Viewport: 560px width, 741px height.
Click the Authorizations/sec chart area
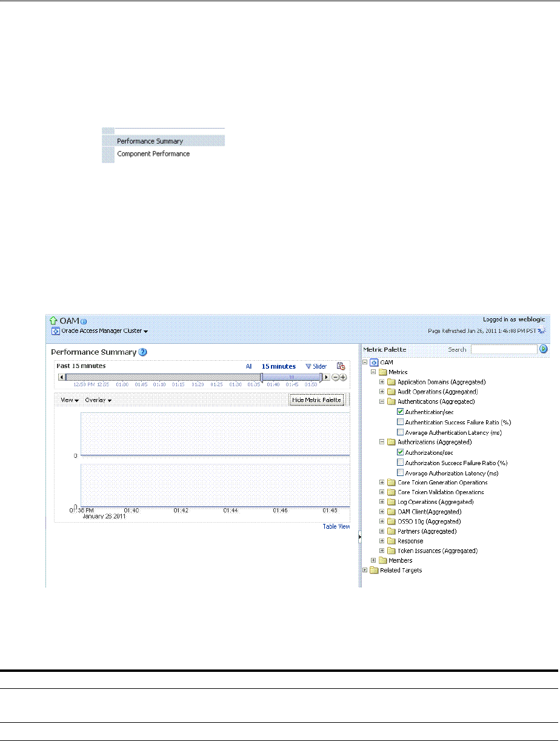(215, 485)
